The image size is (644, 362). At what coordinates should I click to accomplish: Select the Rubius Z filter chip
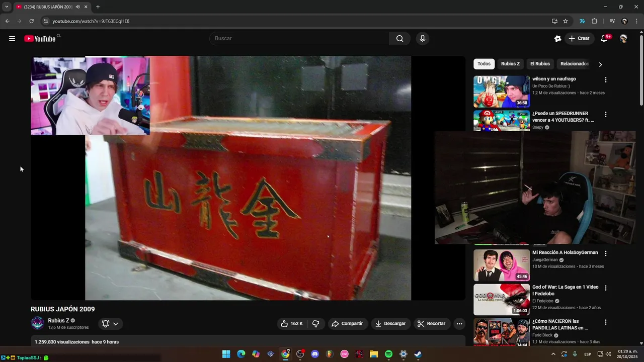pyautogui.click(x=510, y=64)
